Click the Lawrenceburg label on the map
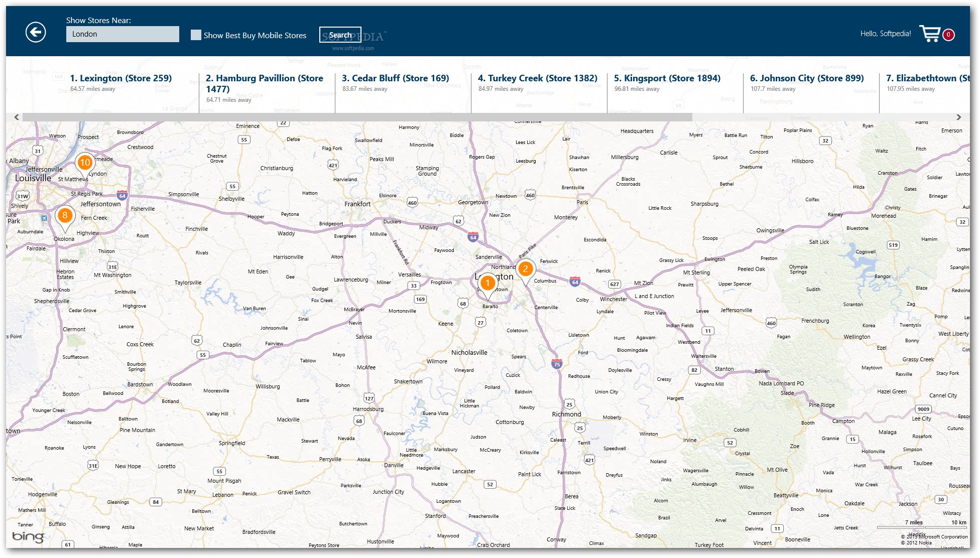 351,280
